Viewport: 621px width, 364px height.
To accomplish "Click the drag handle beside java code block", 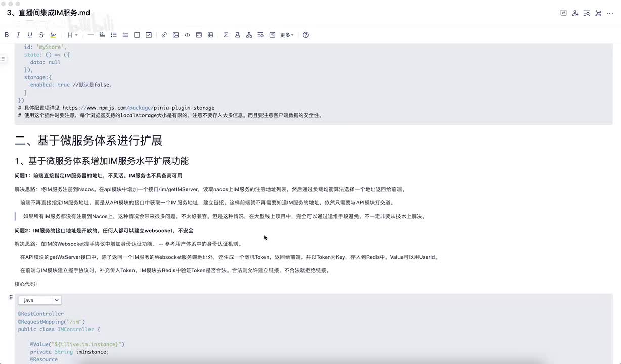I will point(11,297).
